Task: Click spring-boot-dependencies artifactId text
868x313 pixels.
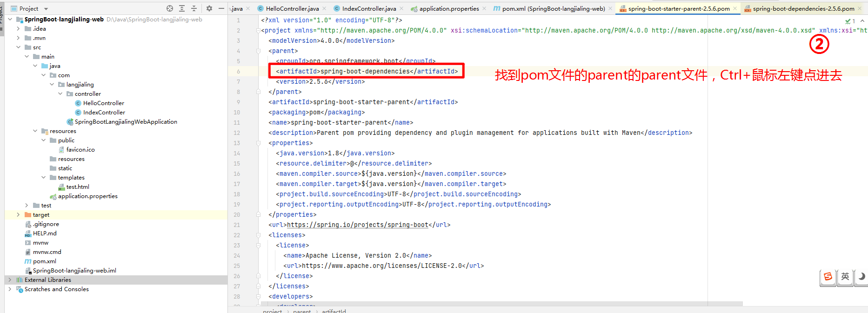Action: (x=365, y=72)
